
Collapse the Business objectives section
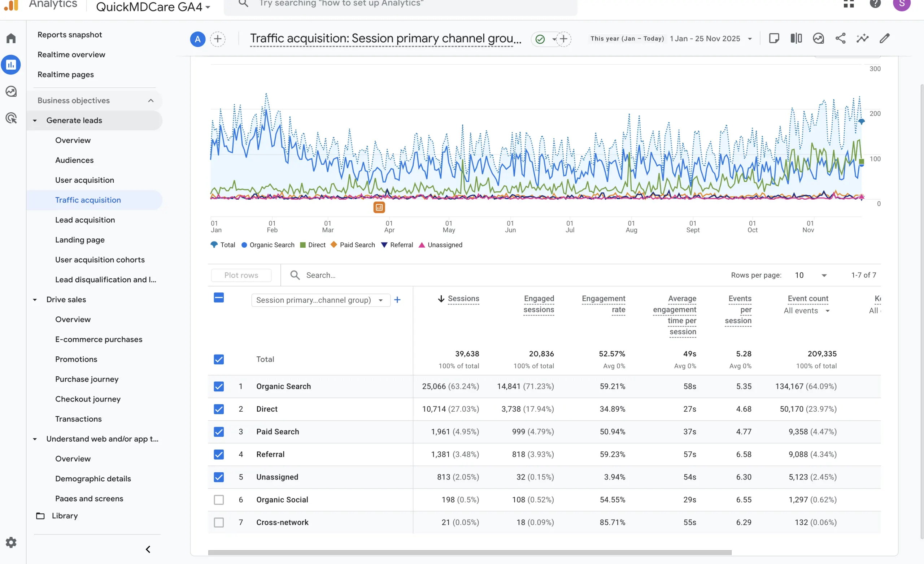[151, 100]
